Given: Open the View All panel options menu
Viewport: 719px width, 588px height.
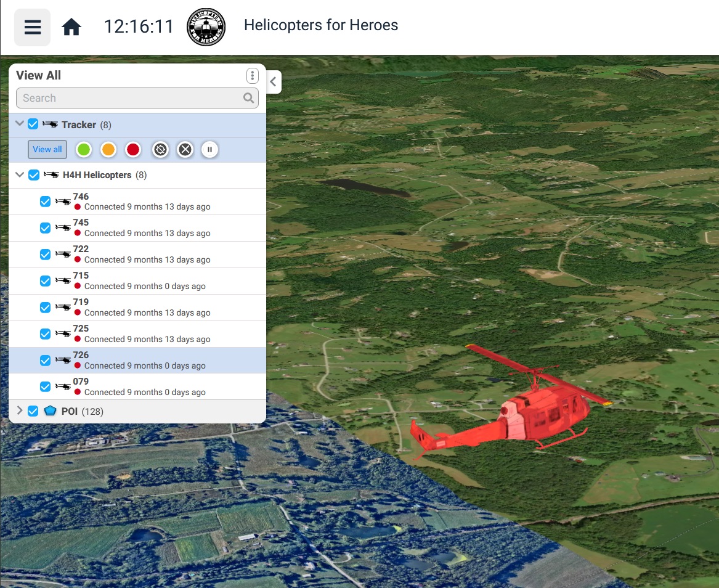Looking at the screenshot, I should (252, 76).
